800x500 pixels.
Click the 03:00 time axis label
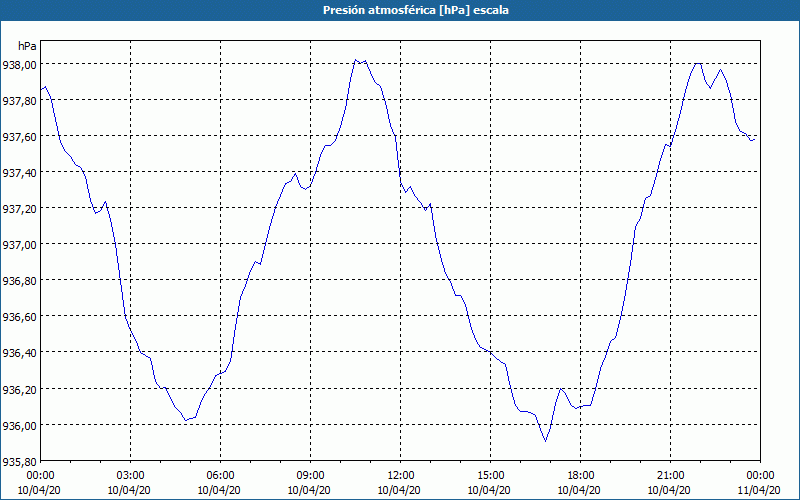pyautogui.click(x=130, y=476)
